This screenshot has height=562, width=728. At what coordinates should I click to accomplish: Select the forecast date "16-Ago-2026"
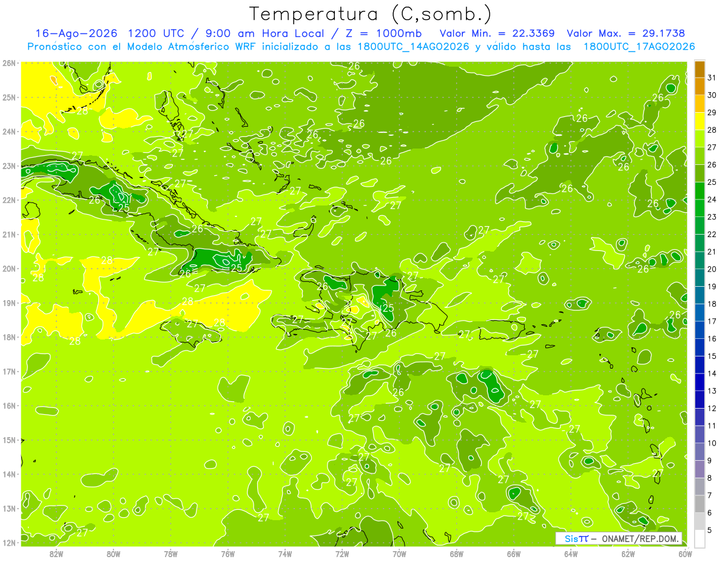[x=76, y=33]
